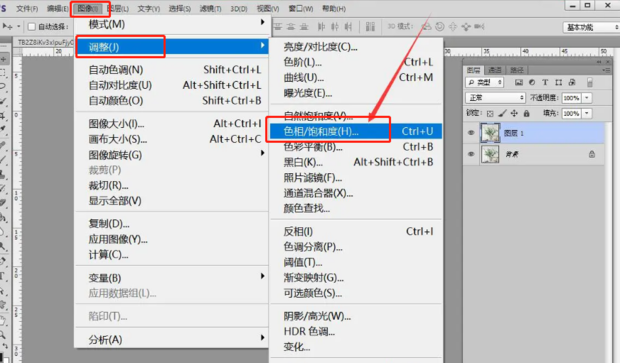Open the 类型 layer filter dropdown
The width and height of the screenshot is (620, 363).
(485, 82)
